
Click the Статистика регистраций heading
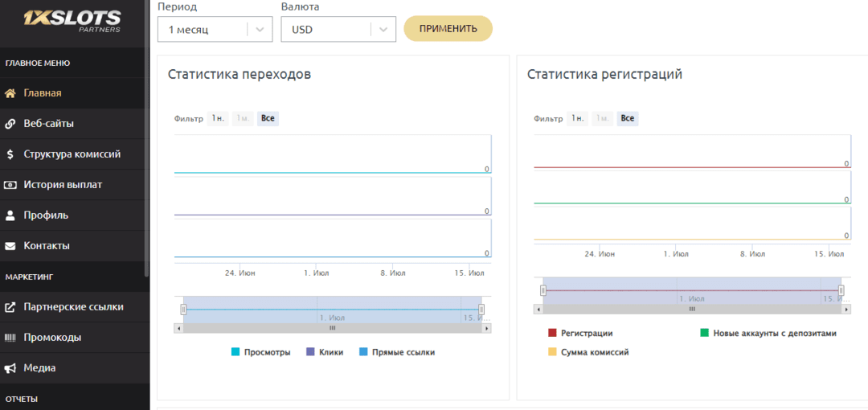click(x=604, y=74)
